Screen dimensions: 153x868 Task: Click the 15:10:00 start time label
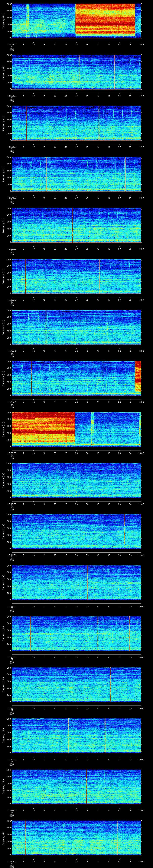pos(12,504)
